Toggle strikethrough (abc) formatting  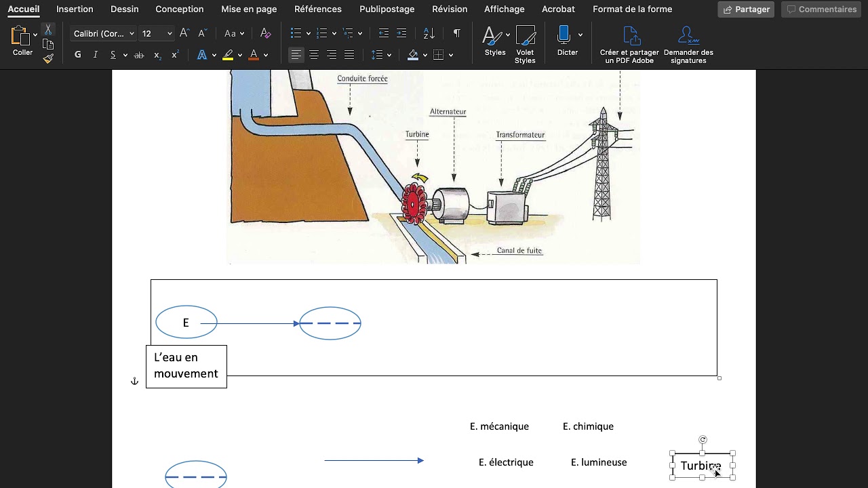pos(139,55)
